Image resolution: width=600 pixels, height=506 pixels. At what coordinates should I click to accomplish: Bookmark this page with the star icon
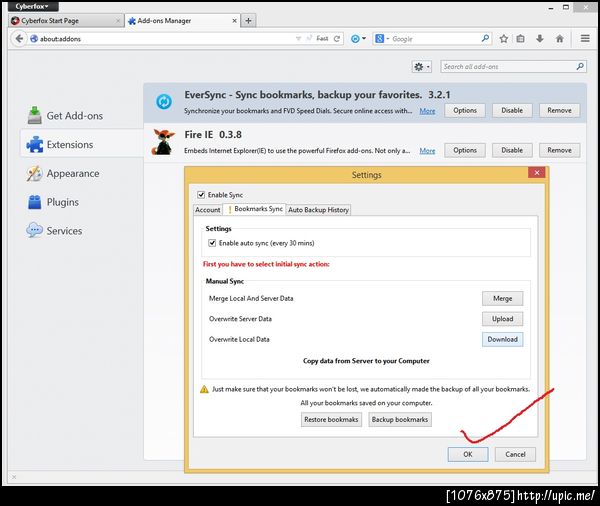[x=504, y=39]
